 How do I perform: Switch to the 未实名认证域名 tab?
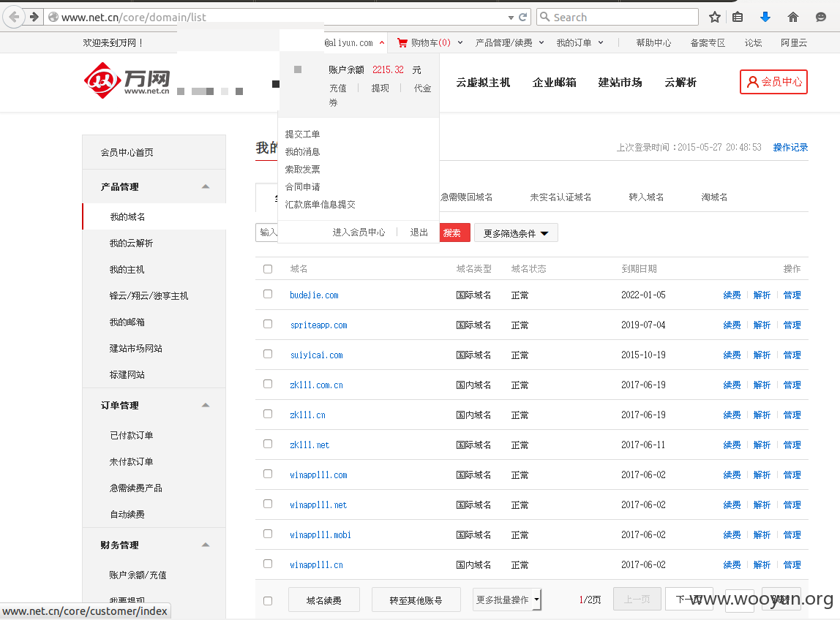pyautogui.click(x=560, y=197)
